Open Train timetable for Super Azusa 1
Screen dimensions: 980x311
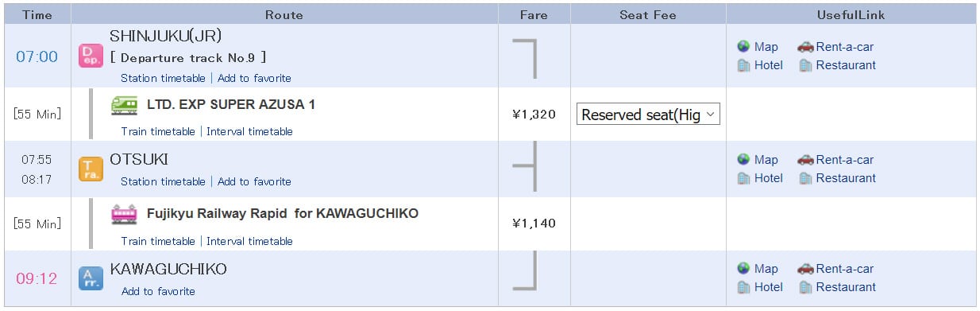158,131
